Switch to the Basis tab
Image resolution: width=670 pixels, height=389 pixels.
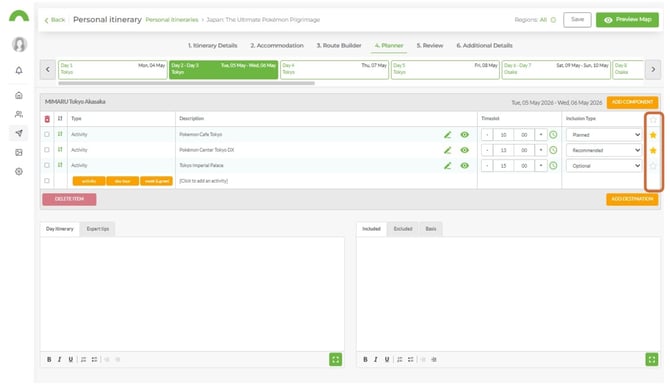431,229
